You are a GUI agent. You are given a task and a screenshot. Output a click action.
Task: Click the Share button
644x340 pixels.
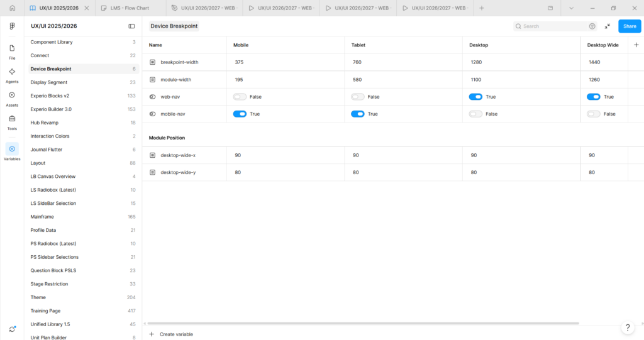(630, 26)
